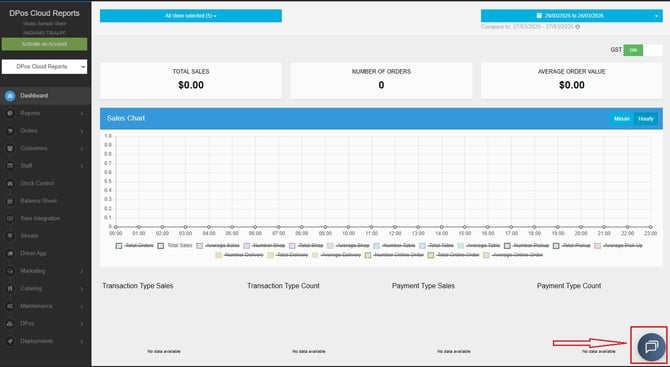Click the DPos sidebar icon
Screen dimensions: 670x367
pyautogui.click(x=10, y=323)
